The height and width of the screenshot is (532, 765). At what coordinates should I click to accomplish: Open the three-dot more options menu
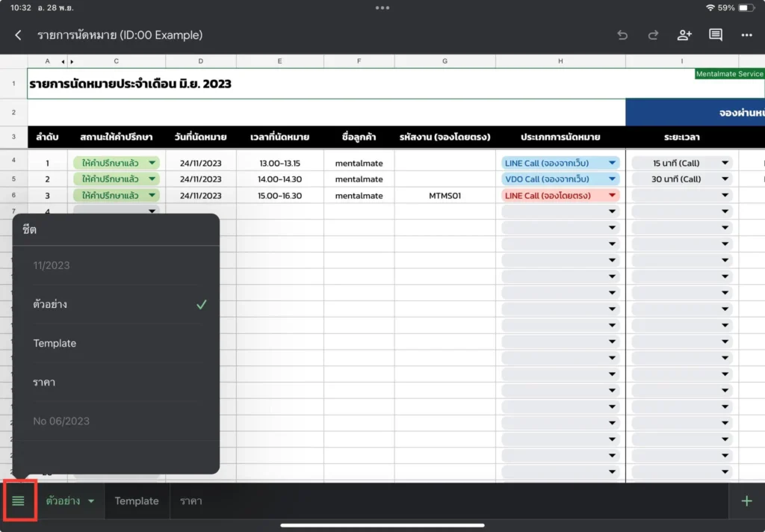tap(746, 35)
